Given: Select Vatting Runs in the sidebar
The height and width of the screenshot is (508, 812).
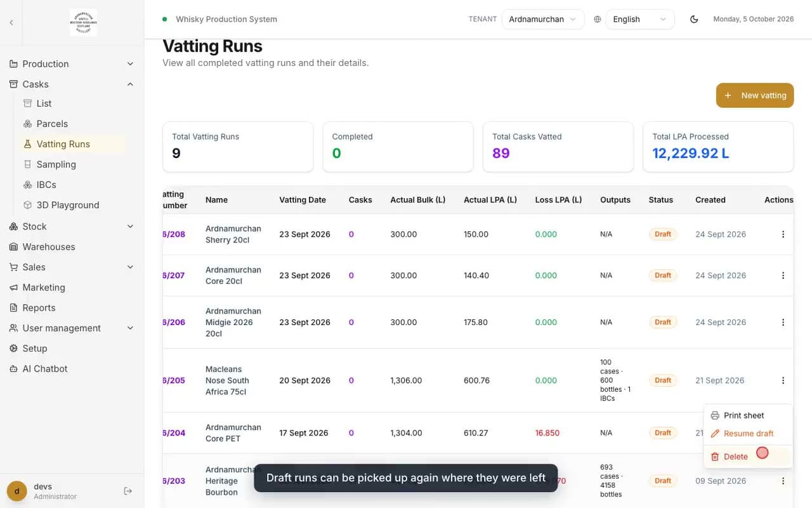Looking at the screenshot, I should point(72,144).
